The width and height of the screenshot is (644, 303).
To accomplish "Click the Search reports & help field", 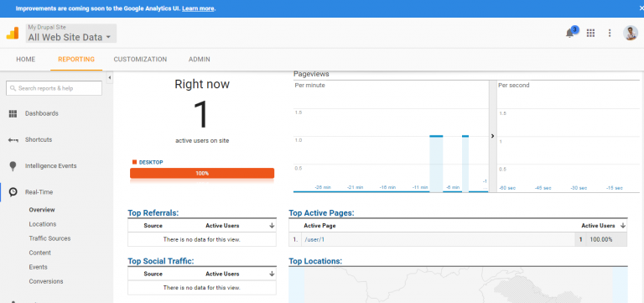I will point(54,88).
